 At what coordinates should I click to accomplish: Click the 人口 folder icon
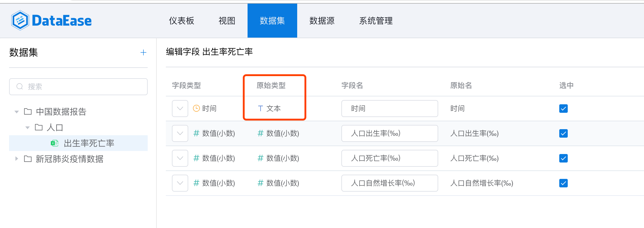39,127
